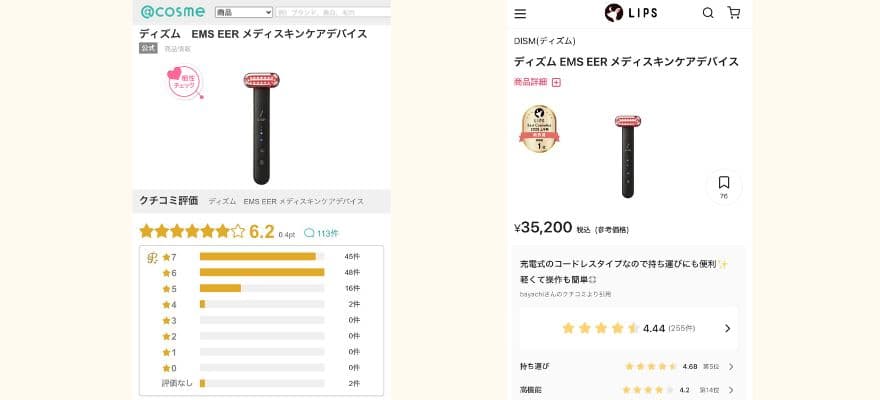
Task: Click the @cosme product image
Action: pos(262,128)
